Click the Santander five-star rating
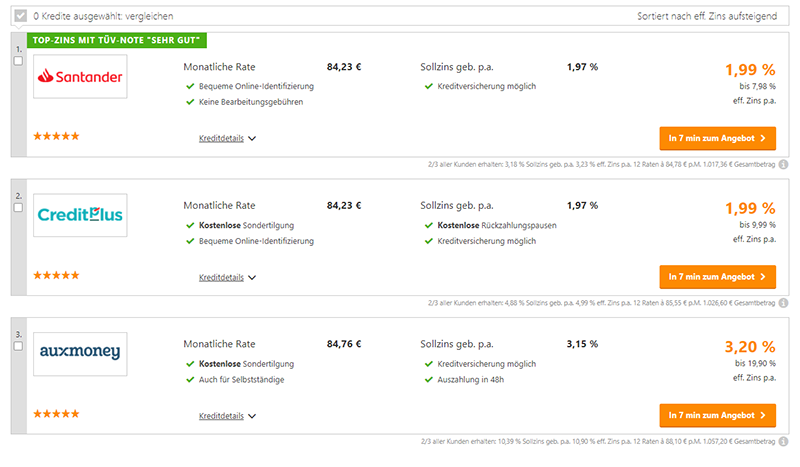Image resolution: width=800 pixels, height=467 pixels. [57, 136]
